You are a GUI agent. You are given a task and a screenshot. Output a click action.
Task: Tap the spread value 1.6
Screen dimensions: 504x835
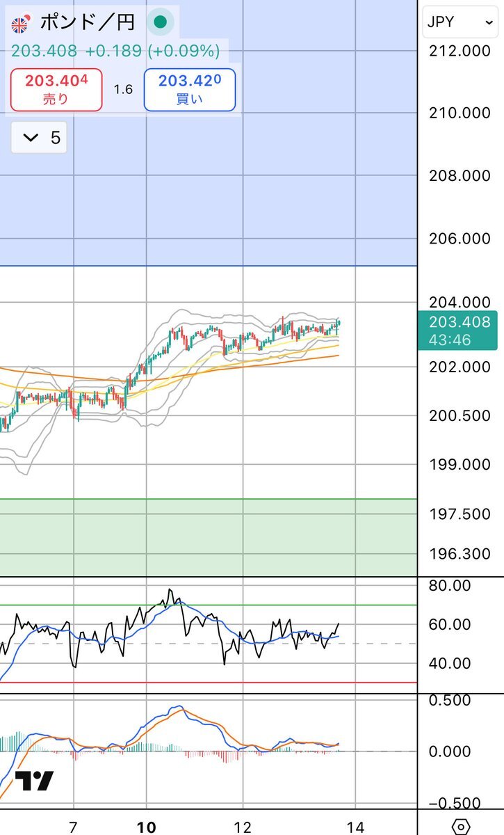pyautogui.click(x=123, y=90)
